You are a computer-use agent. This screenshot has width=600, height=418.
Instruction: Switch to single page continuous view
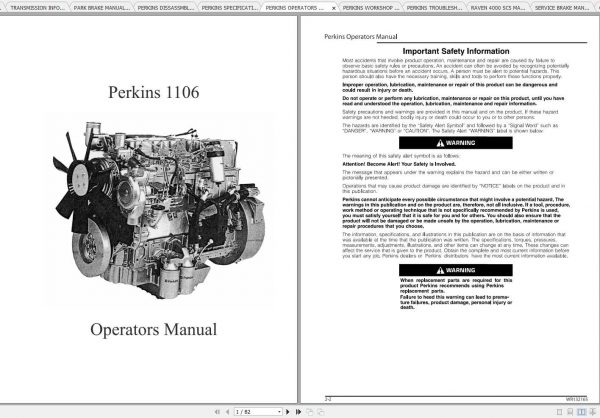tap(570, 412)
